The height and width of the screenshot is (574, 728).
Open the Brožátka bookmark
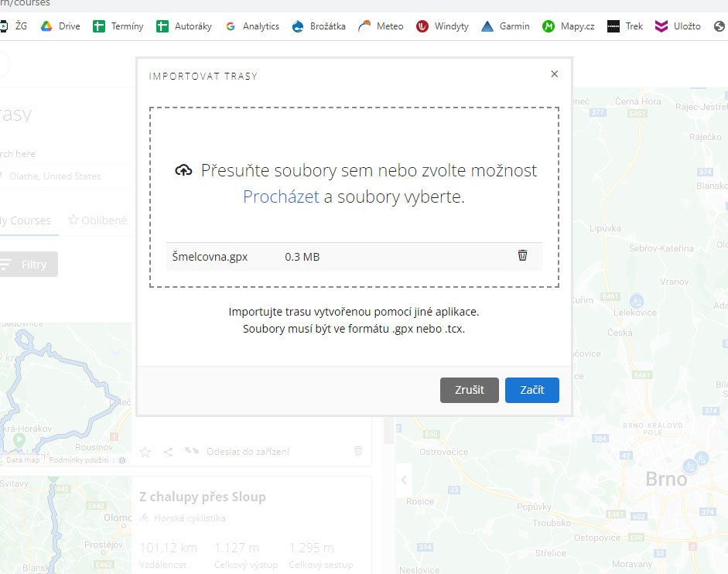pos(319,26)
